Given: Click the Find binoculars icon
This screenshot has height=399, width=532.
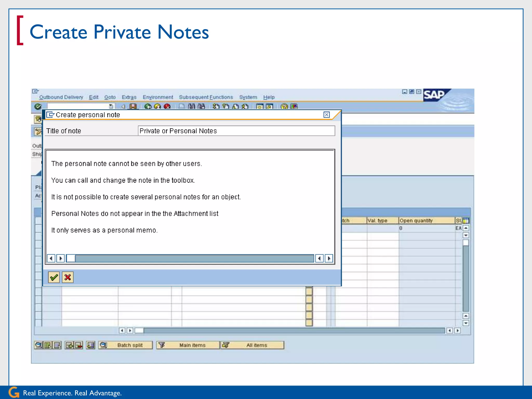Looking at the screenshot, I should pyautogui.click(x=192, y=107).
